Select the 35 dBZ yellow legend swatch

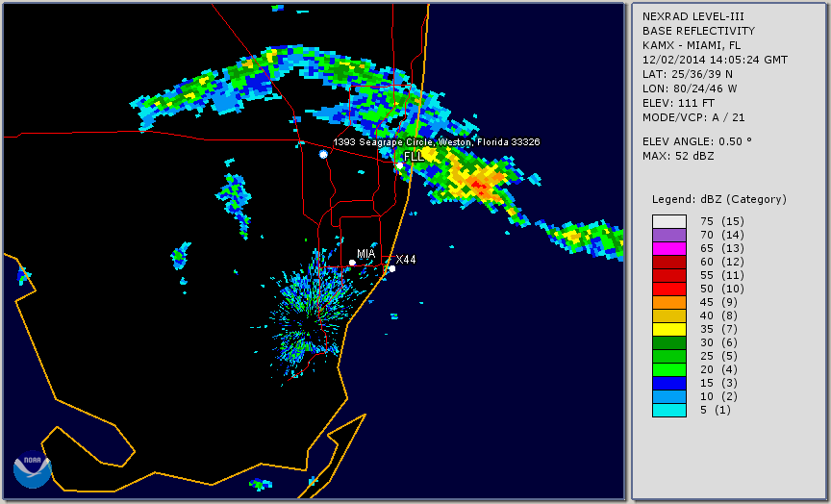[668, 329]
